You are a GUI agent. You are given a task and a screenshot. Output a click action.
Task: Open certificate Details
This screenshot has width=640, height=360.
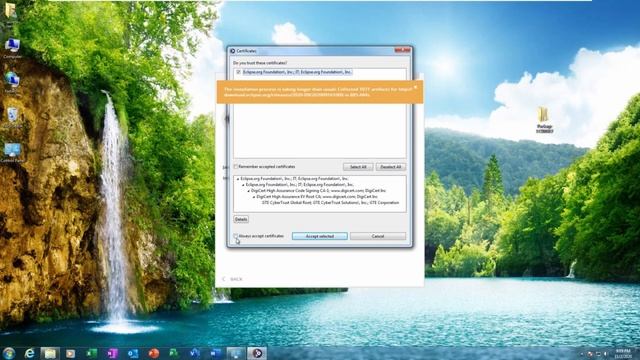coord(241,220)
